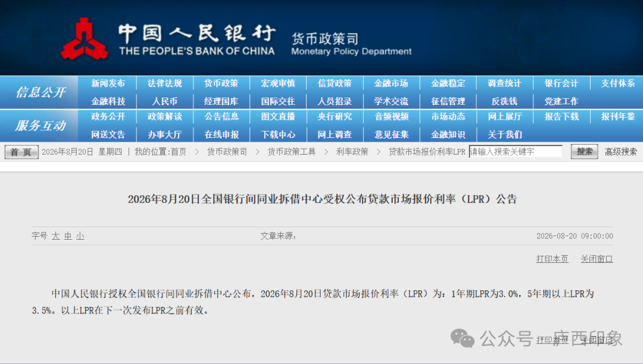Viewport: 643px width, 364px height.
Task: Open 政策解读 navigation item
Action: (x=164, y=117)
